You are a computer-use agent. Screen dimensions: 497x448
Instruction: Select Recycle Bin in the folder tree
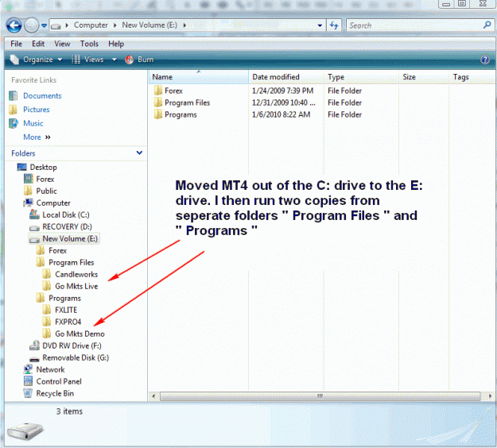pos(55,393)
